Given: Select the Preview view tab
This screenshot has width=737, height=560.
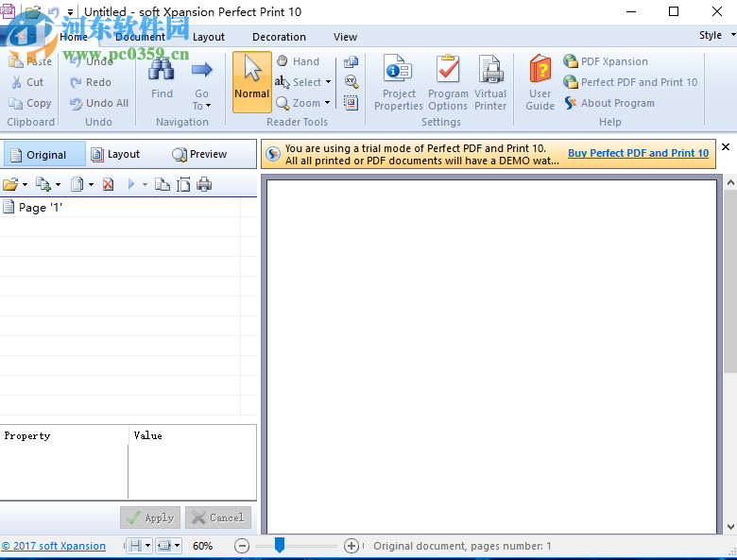Looking at the screenshot, I should pyautogui.click(x=199, y=154).
